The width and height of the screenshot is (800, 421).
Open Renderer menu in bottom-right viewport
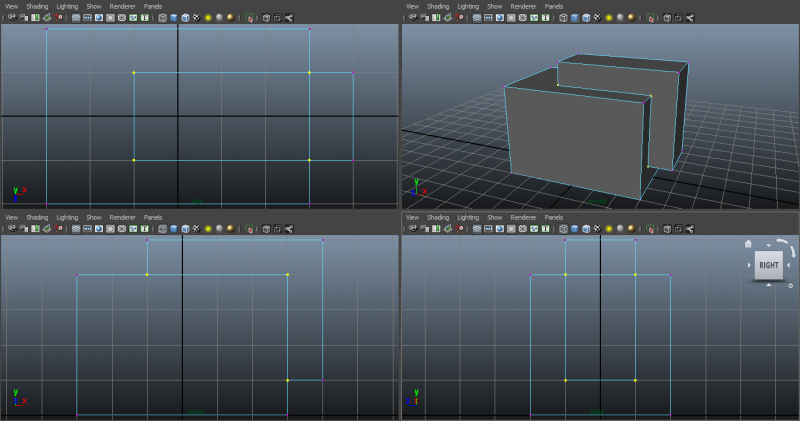(x=522, y=217)
